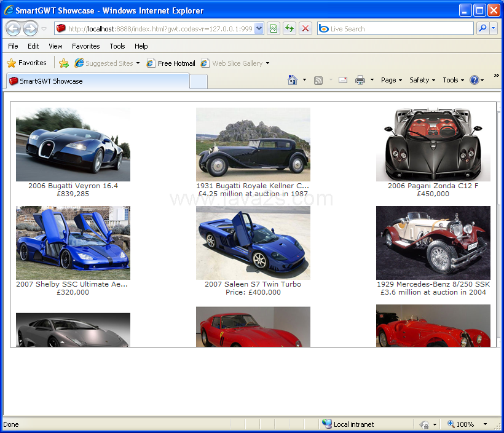Screen dimensions: 504x433
Task: Click the browser Back arrow button
Action: point(13,29)
